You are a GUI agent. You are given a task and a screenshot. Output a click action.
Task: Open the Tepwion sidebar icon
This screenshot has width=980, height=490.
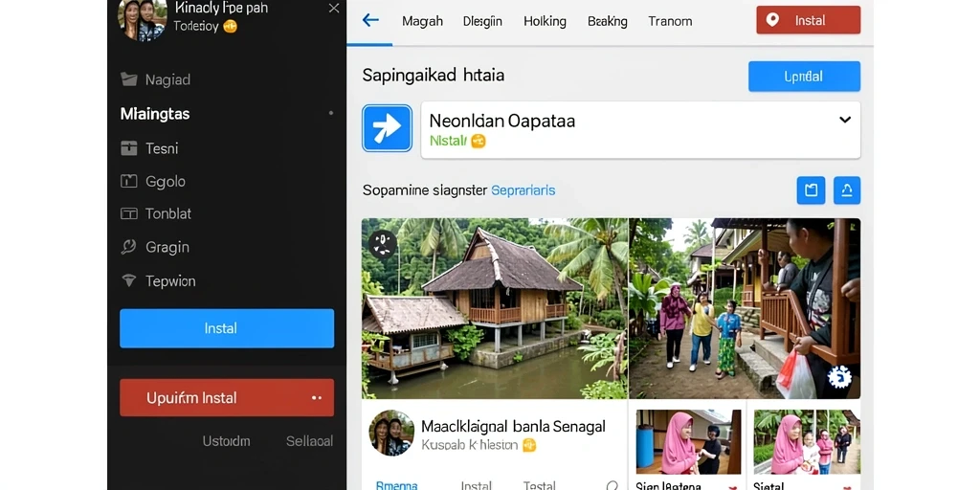tap(129, 281)
